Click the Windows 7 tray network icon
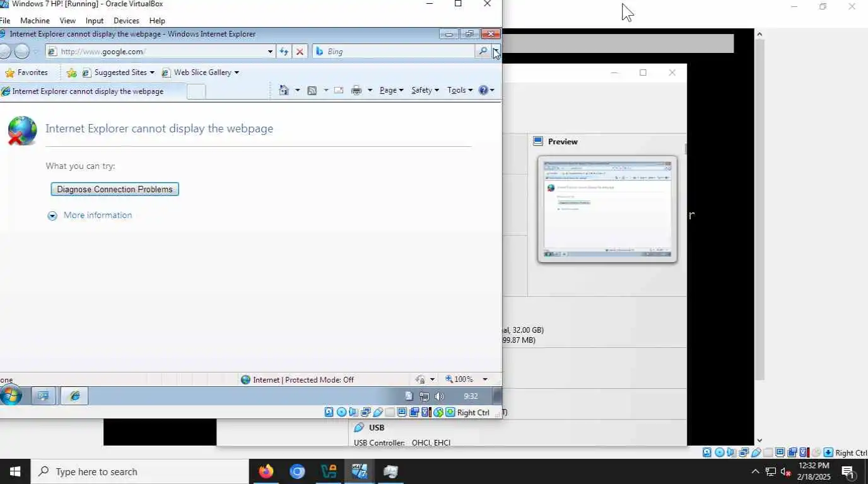868x484 pixels. [425, 396]
